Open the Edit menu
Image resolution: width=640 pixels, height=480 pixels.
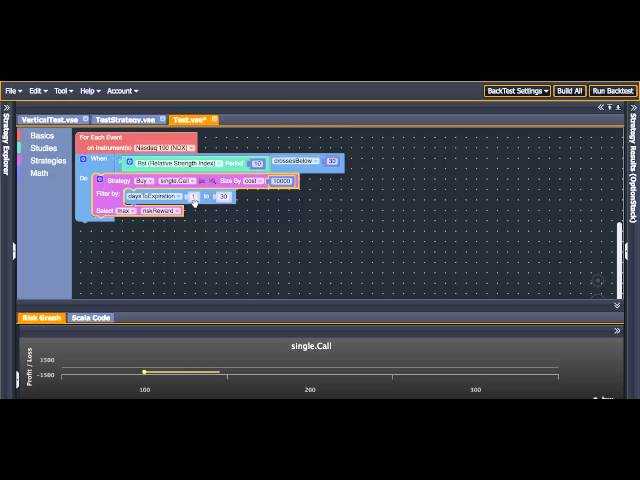(x=38, y=91)
